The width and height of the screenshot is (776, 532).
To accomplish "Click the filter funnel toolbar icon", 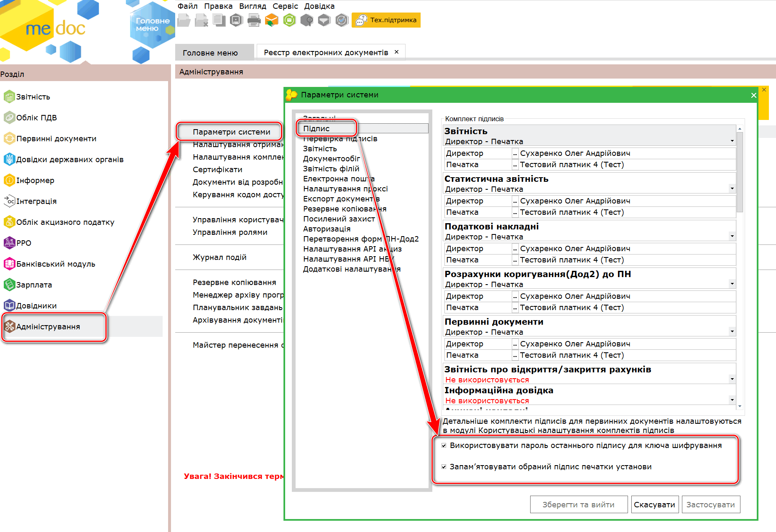I will 324,20.
